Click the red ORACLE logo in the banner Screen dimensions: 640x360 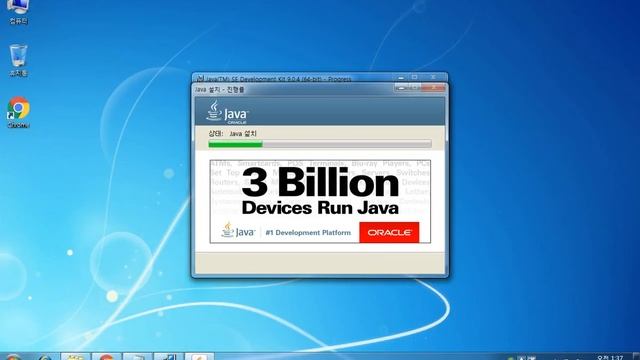click(x=389, y=232)
